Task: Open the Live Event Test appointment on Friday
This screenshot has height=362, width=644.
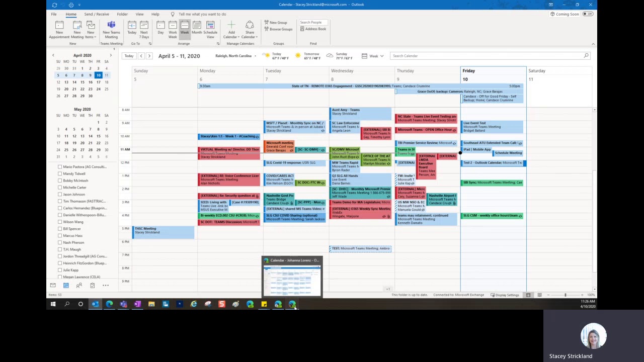Action: pos(493,127)
